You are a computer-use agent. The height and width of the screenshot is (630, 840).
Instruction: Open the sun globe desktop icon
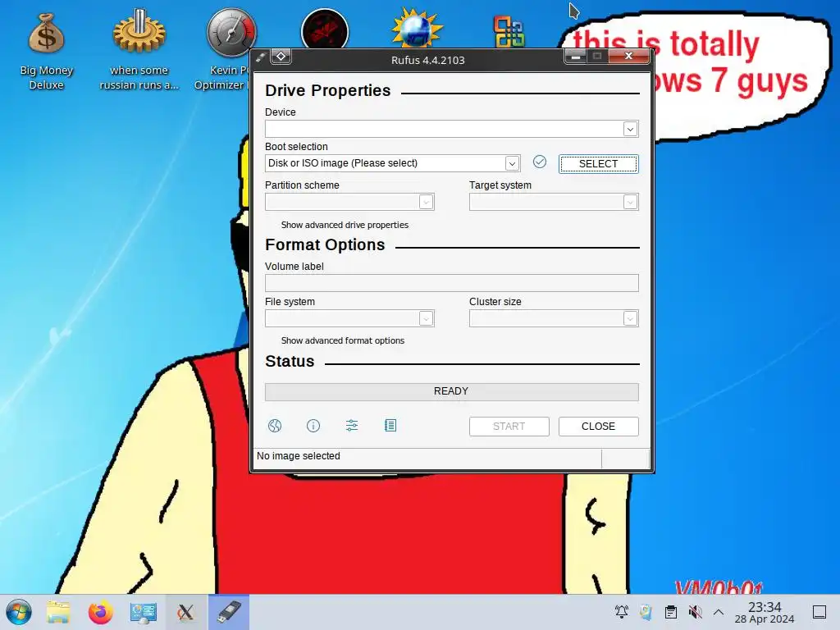point(418,30)
